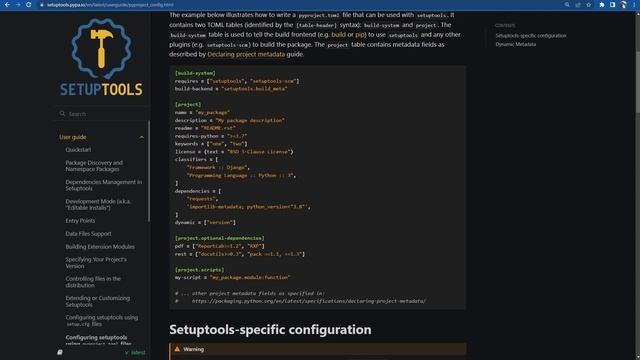The width and height of the screenshot is (640, 360).
Task: Click the [project] table header in code
Action: point(188,104)
